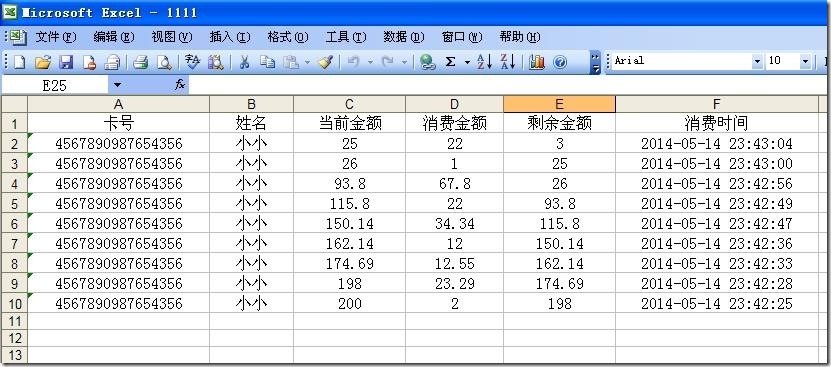Viewport: 831px width, 367px height.
Task: Click the Excel workbook icon beside 文件 menu
Action: [19, 37]
